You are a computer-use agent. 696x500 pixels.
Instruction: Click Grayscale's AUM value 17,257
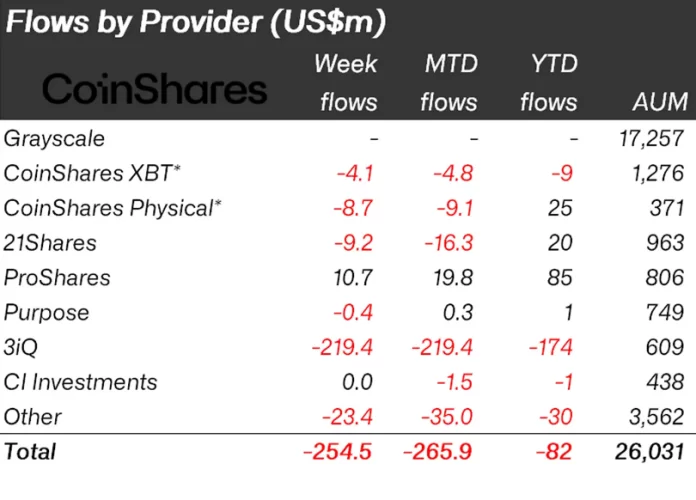[654, 138]
